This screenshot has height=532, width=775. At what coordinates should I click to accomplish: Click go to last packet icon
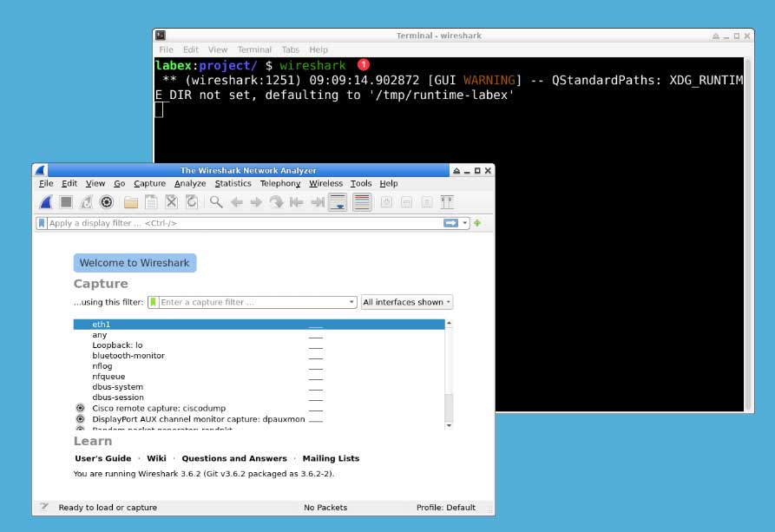coord(318,202)
